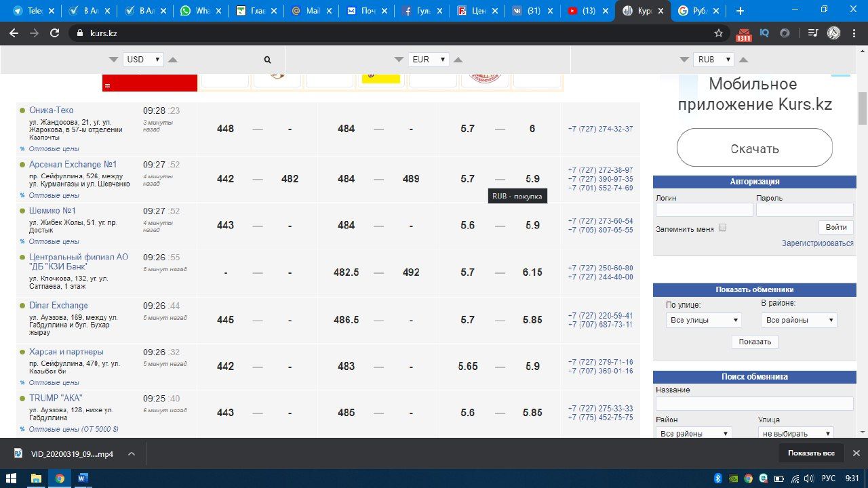Click NVIDIA tray icon

click(x=733, y=479)
